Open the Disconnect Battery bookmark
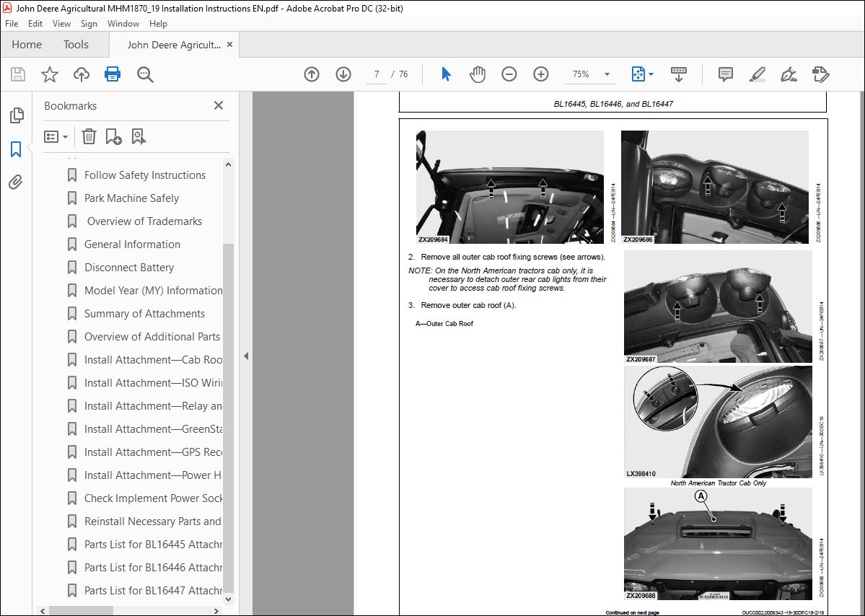Viewport: 865px width, 616px height. [128, 268]
